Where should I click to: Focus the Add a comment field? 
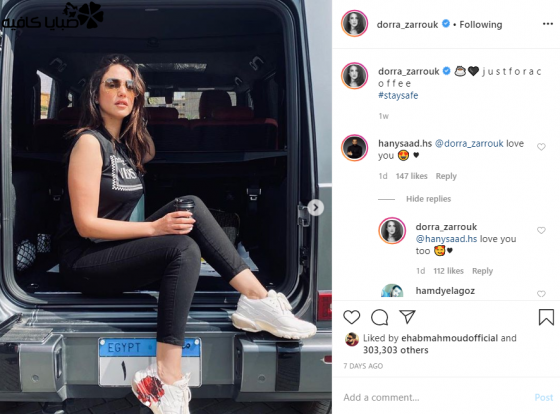436,397
